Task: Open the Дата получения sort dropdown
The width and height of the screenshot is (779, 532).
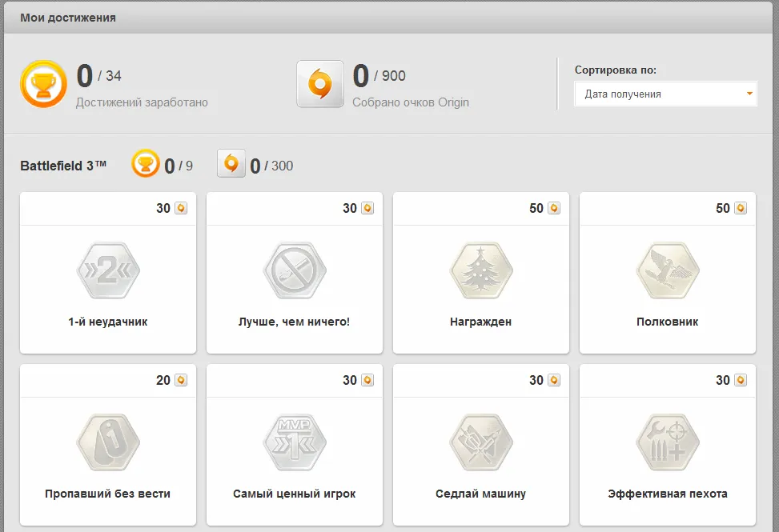Action: point(666,94)
